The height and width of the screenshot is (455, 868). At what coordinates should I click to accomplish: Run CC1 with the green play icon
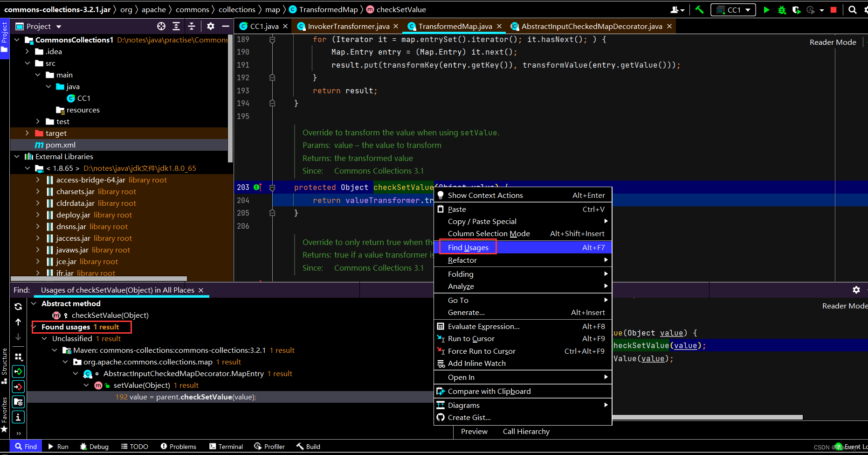(x=766, y=9)
